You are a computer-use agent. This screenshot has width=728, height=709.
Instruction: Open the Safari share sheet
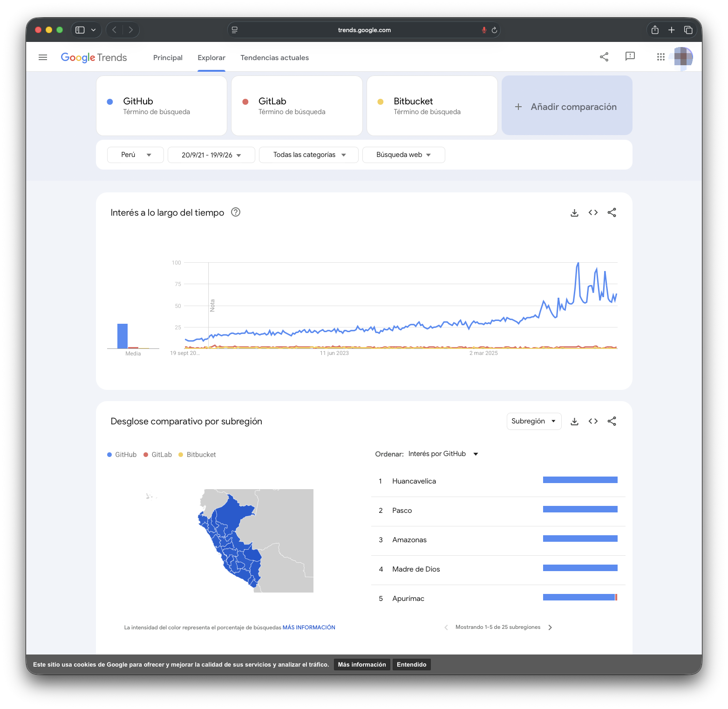coord(655,30)
